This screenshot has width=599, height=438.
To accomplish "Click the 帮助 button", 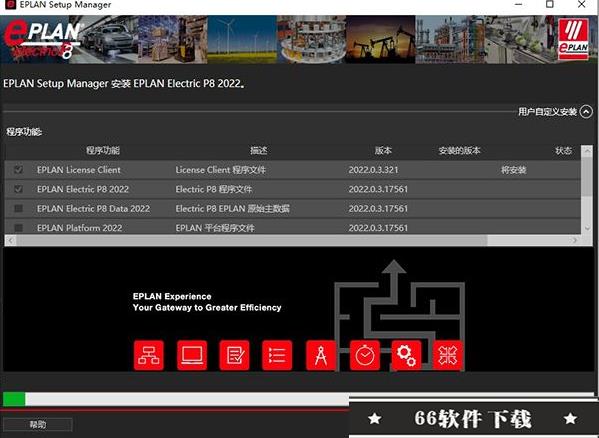I will pos(37,425).
